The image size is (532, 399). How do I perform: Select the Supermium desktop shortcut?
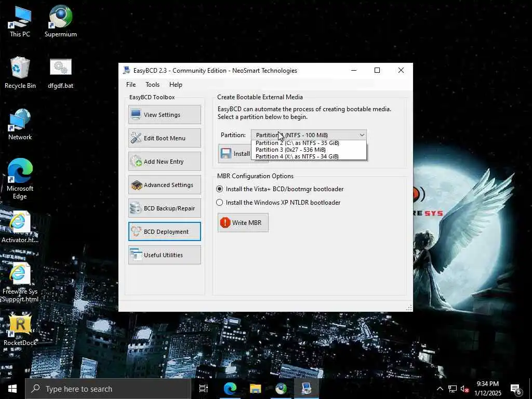[61, 21]
